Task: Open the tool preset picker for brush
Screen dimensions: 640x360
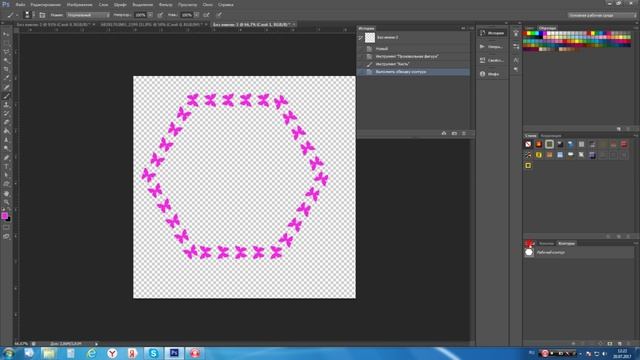Action: pos(12,15)
